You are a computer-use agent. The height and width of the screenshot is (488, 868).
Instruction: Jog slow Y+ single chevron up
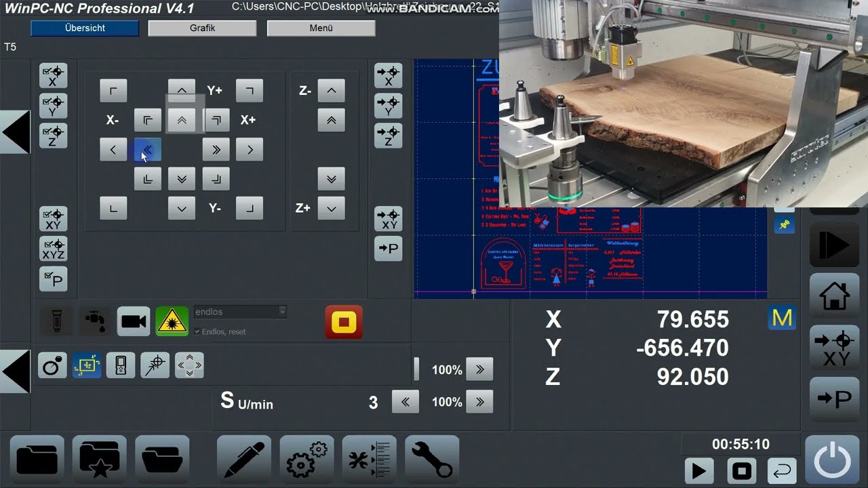point(182,90)
